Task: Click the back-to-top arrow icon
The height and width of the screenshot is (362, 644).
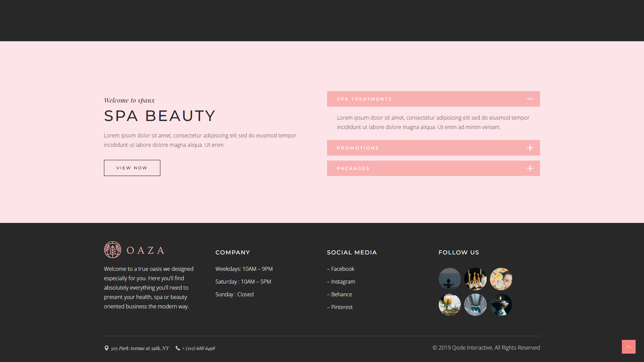Action: coord(629,347)
